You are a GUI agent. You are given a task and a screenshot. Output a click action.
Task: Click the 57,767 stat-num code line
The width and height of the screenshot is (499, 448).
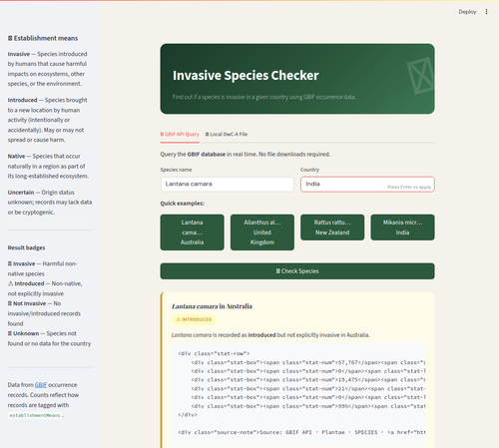click(x=308, y=362)
